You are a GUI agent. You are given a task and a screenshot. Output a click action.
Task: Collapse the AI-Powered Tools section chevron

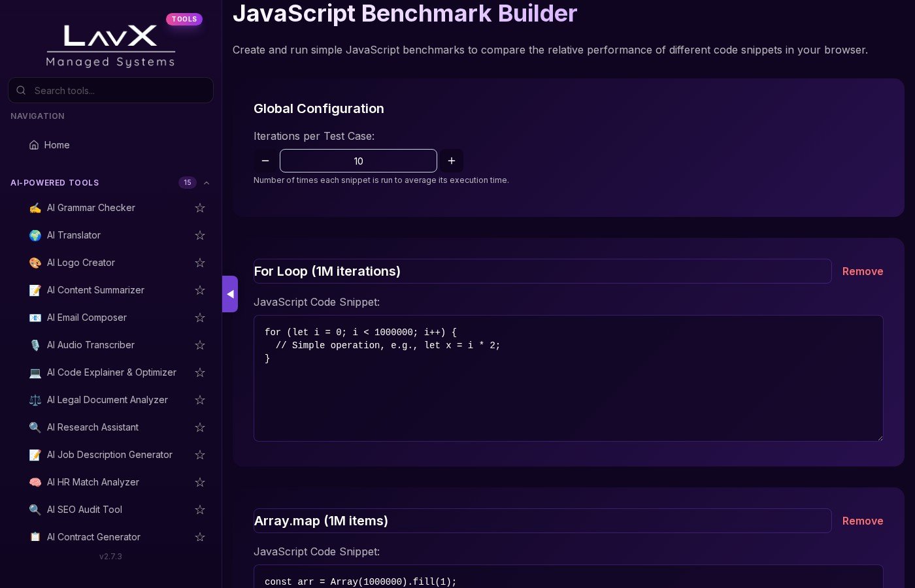click(x=207, y=183)
